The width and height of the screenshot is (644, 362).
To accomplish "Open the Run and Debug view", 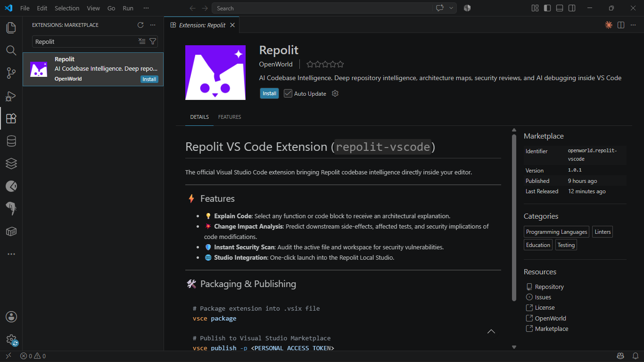I will point(11,96).
